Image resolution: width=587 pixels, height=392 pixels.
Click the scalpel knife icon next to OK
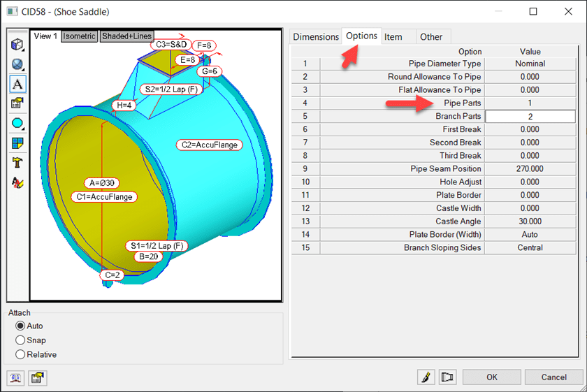426,377
